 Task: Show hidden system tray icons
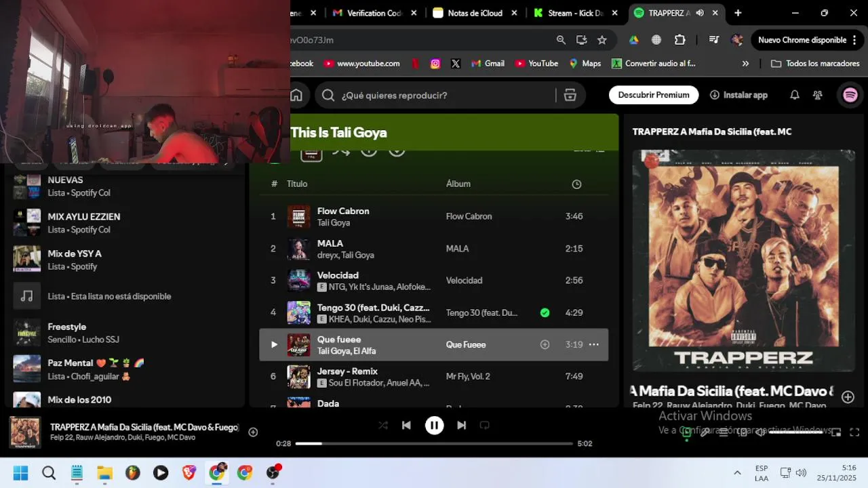737,472
